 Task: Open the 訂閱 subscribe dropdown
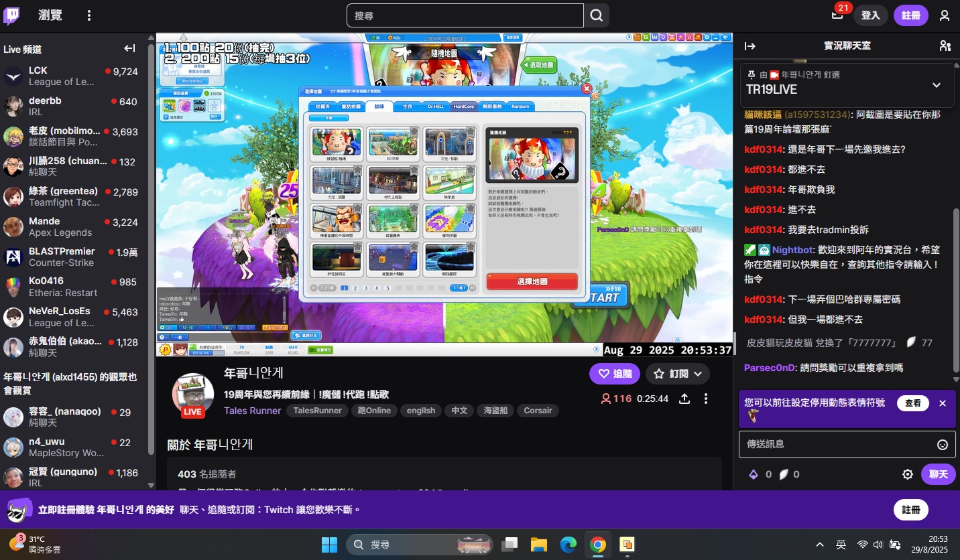(677, 374)
